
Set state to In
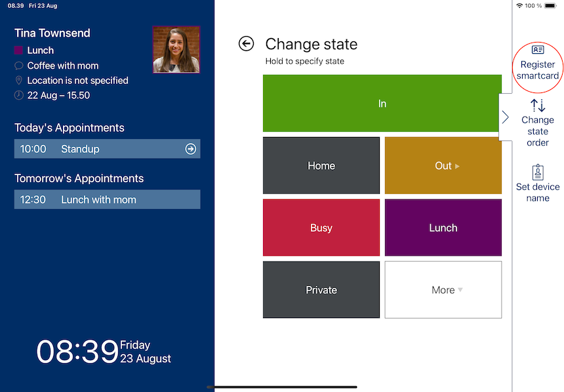pos(382,103)
